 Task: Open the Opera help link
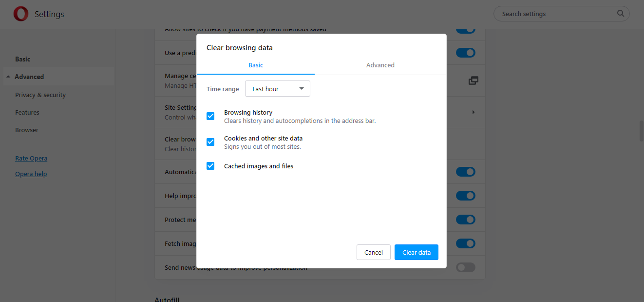coord(31,174)
